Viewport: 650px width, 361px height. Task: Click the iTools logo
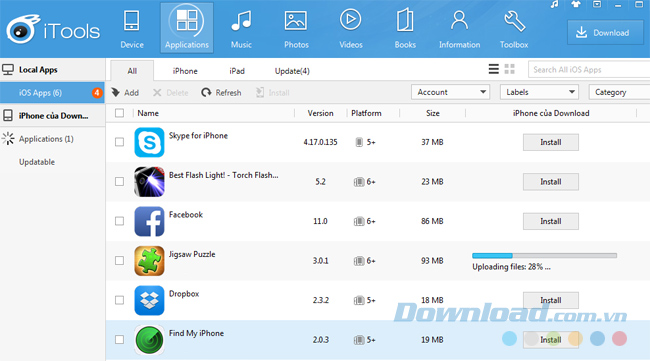click(x=53, y=30)
